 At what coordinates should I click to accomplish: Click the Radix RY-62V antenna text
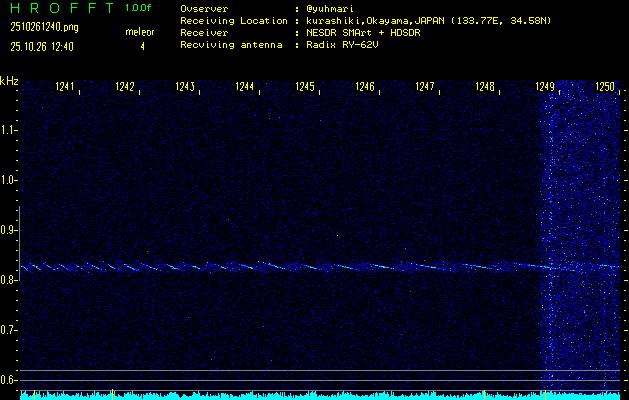(x=348, y=45)
